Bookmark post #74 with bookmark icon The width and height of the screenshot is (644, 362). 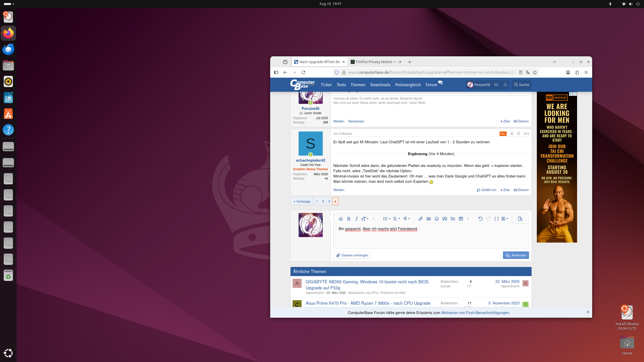click(518, 133)
